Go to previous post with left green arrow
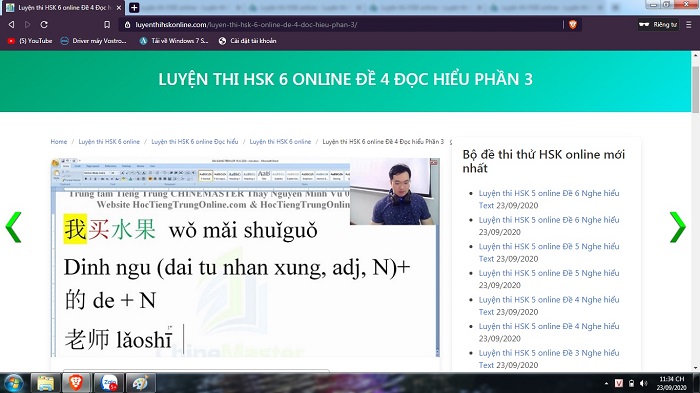Image resolution: width=700 pixels, height=393 pixels. tap(13, 227)
